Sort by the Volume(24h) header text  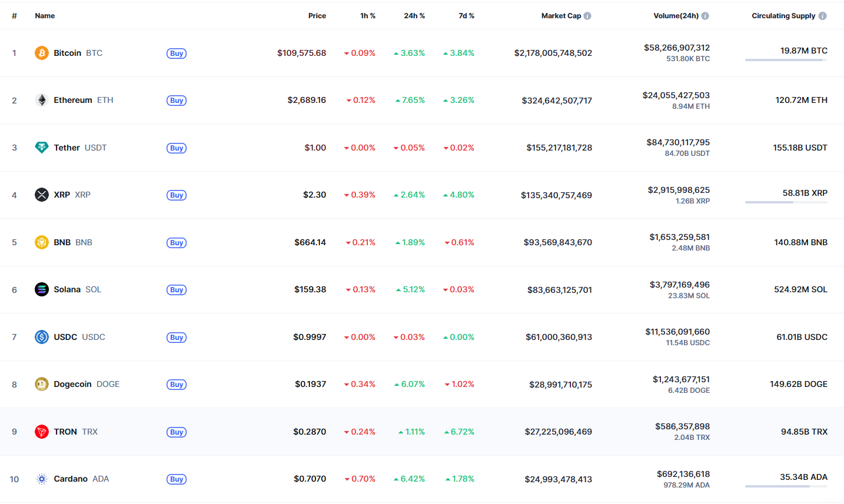coord(676,16)
